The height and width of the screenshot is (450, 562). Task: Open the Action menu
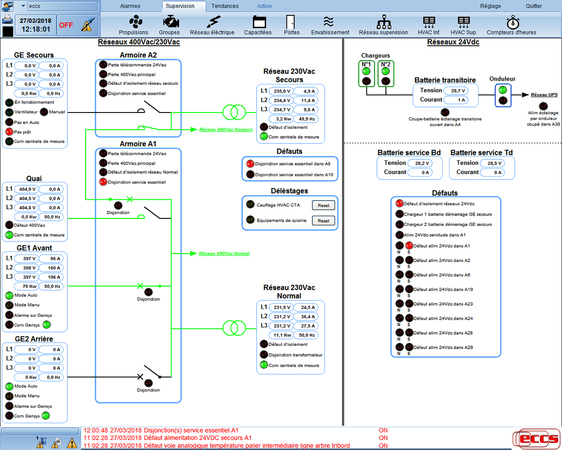265,6
